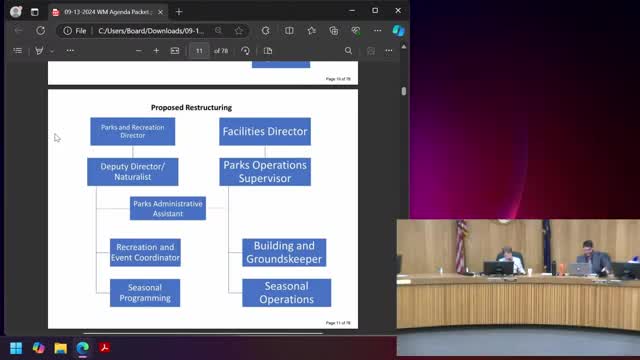This screenshot has height=360, width=640.
Task: Zoom out of the PDF
Action: (139, 51)
